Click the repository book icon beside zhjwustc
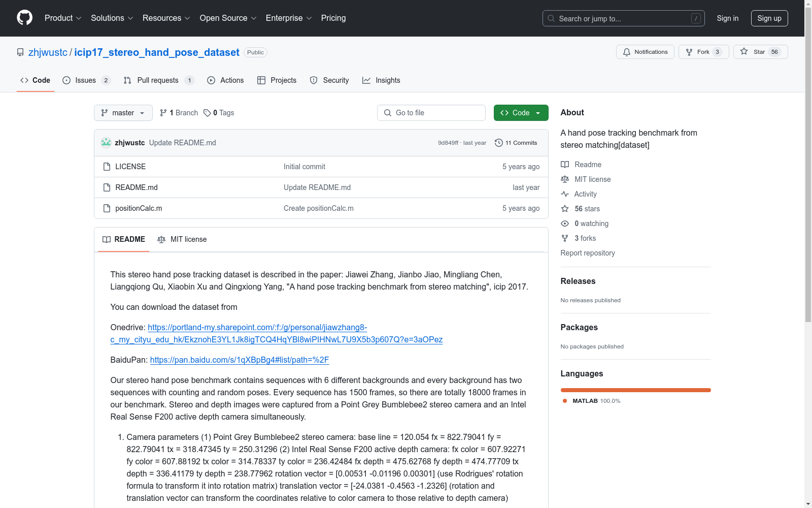812x508 pixels. tap(20, 52)
